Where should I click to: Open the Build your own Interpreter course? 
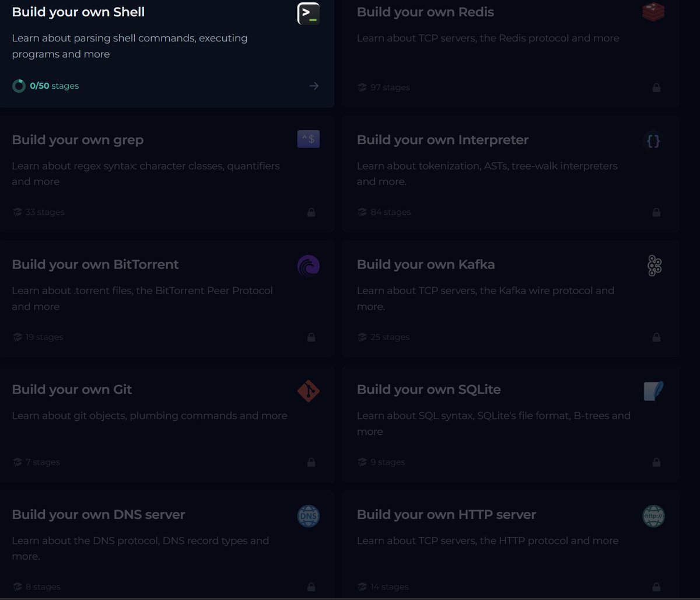click(511, 174)
